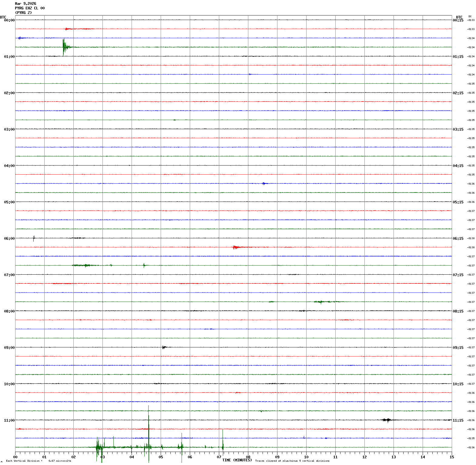476x465 pixels.
Task: Click the large green event on 00:45 trace
Action: coord(64,47)
